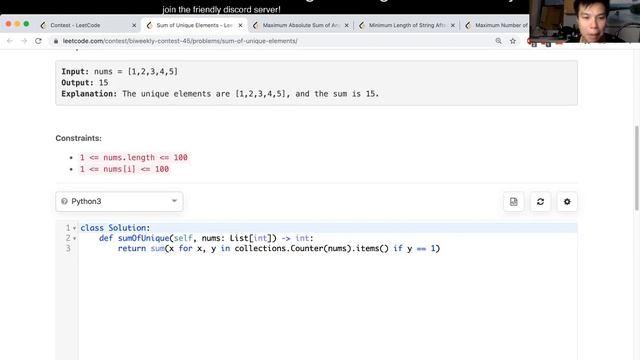Viewport: 640px width, 360px height.
Task: Collapse the sumOfUnique def fold arrow on line 2
Action: click(x=75, y=238)
